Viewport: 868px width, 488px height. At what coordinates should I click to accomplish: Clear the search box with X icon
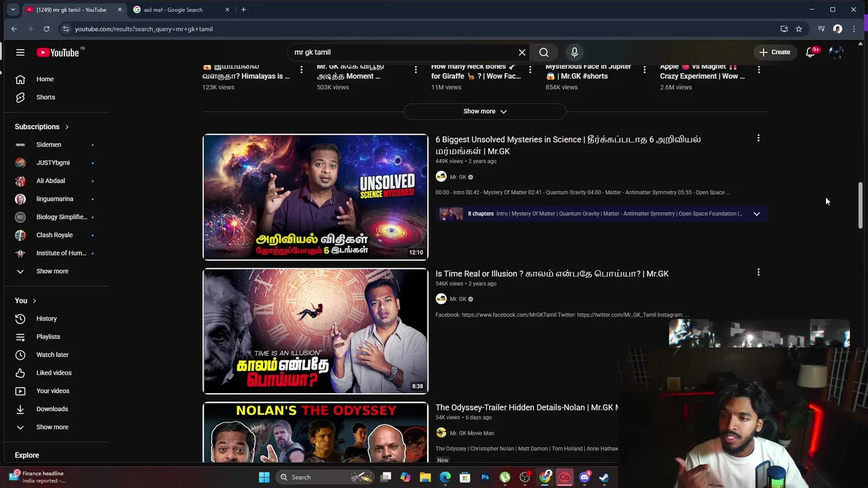pos(522,52)
